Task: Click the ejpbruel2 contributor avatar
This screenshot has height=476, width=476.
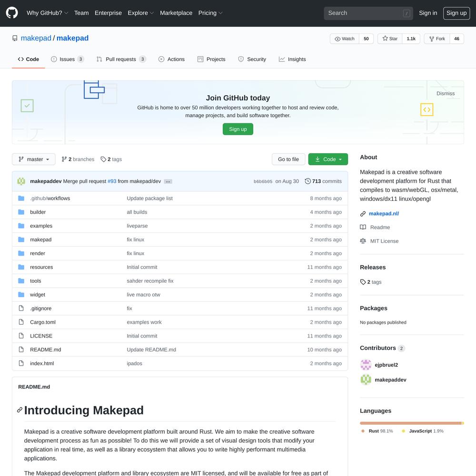Action: (366, 365)
